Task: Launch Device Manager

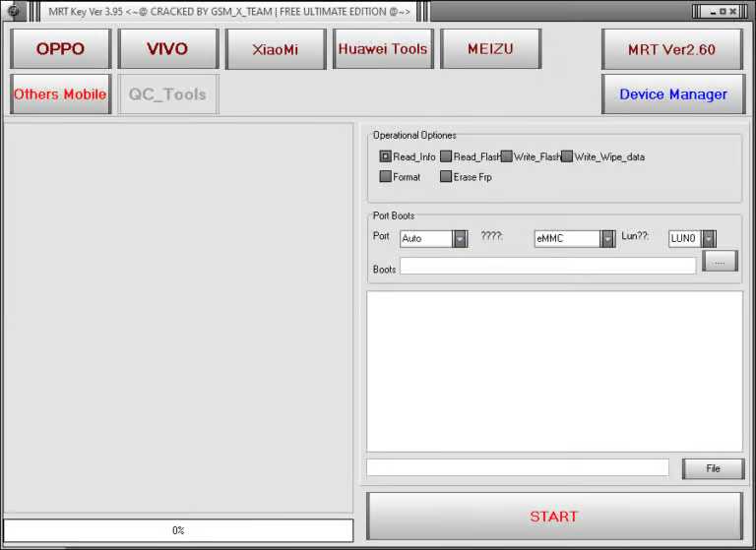Action: click(672, 94)
